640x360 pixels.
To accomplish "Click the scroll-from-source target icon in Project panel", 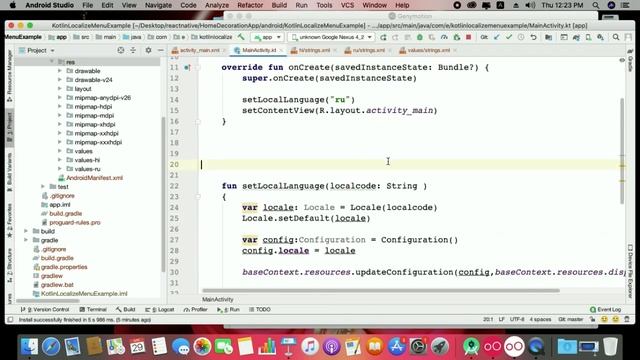I will tap(121, 50).
